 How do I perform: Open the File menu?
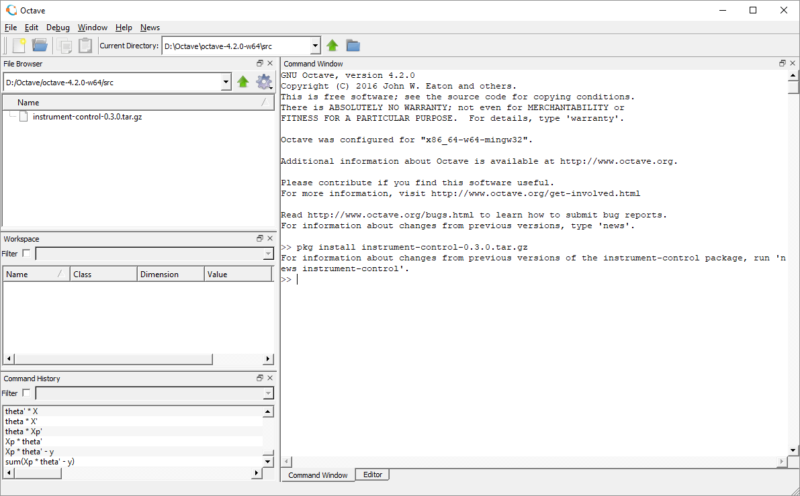[x=11, y=28]
